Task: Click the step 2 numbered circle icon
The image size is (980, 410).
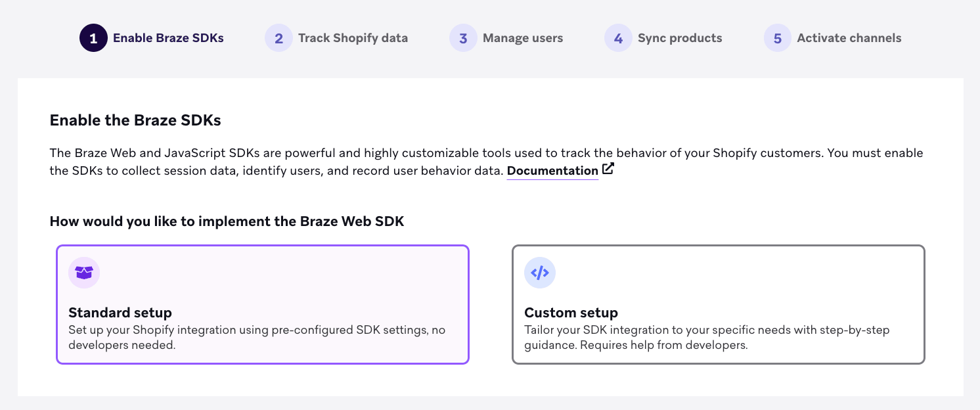Action: 278,37
